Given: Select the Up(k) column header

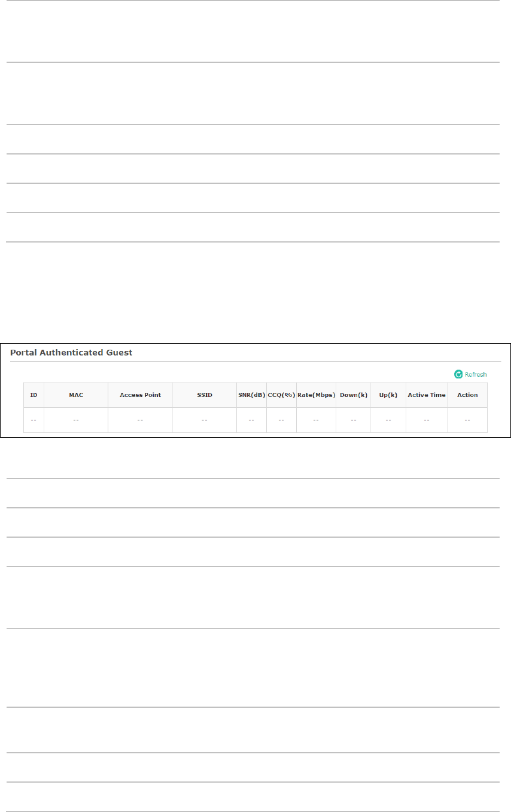Looking at the screenshot, I should pos(388,395).
